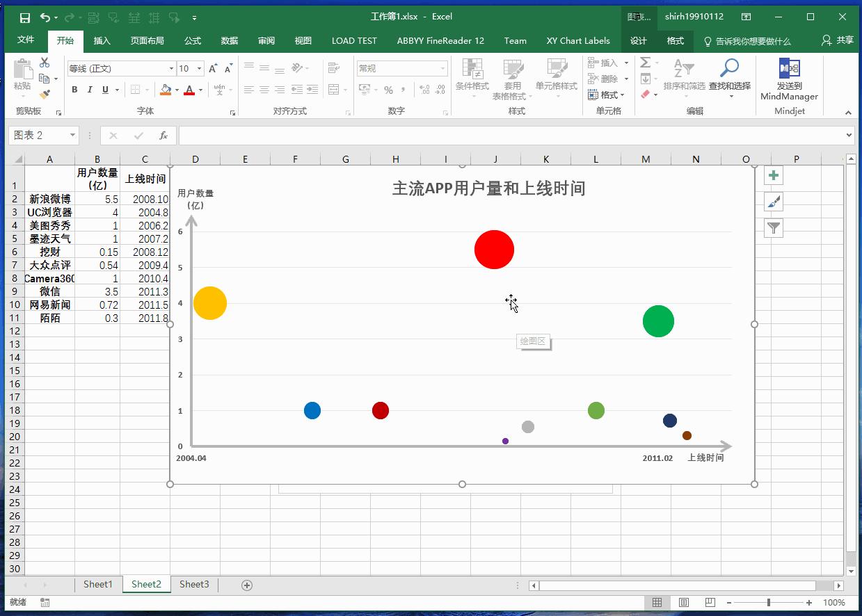Open the font color dropdown arrow
Image resolution: width=862 pixels, height=616 pixels.
point(200,90)
